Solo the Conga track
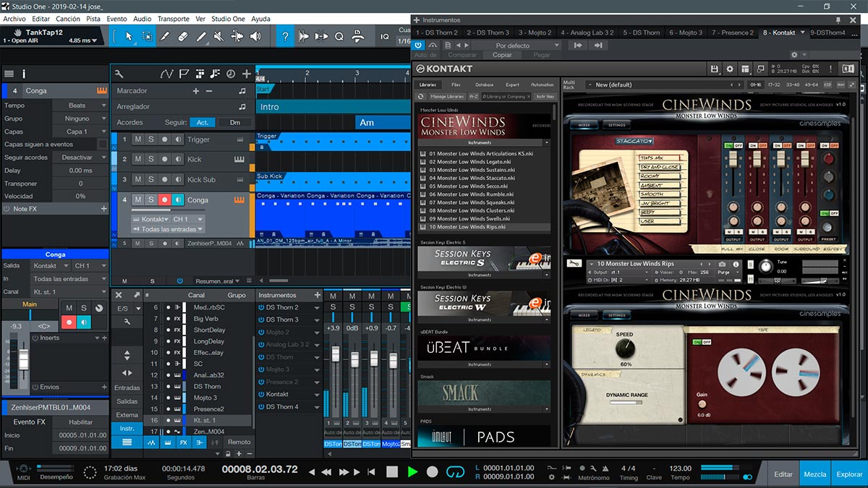Screen dimensions: 868x488 pyautogui.click(x=151, y=200)
